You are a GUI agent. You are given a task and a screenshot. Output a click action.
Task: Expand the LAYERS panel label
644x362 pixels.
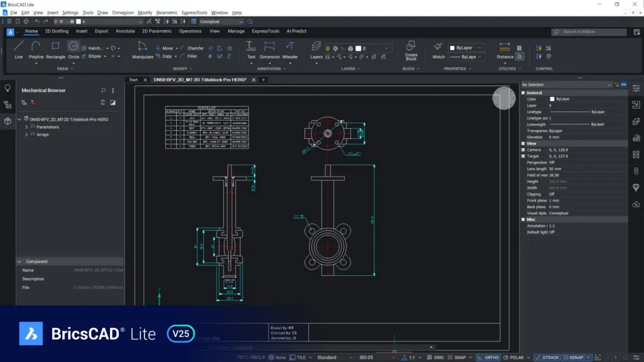[350, 69]
